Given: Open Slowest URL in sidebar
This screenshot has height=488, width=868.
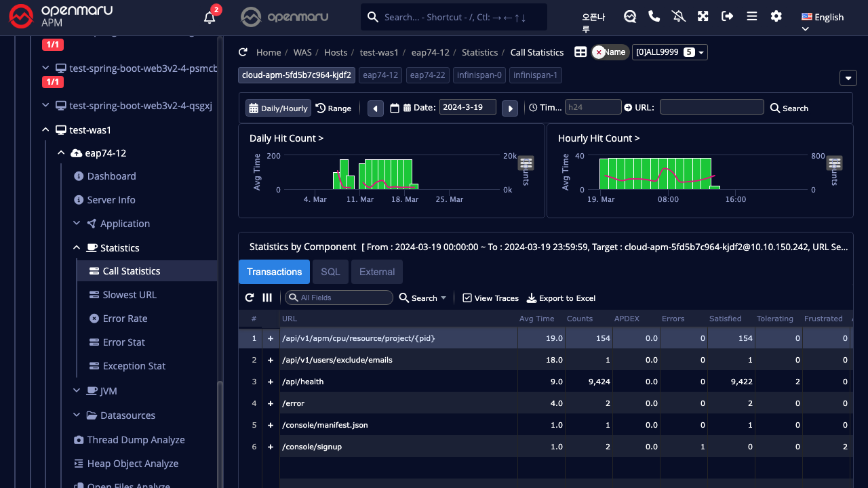Looking at the screenshot, I should 129,295.
